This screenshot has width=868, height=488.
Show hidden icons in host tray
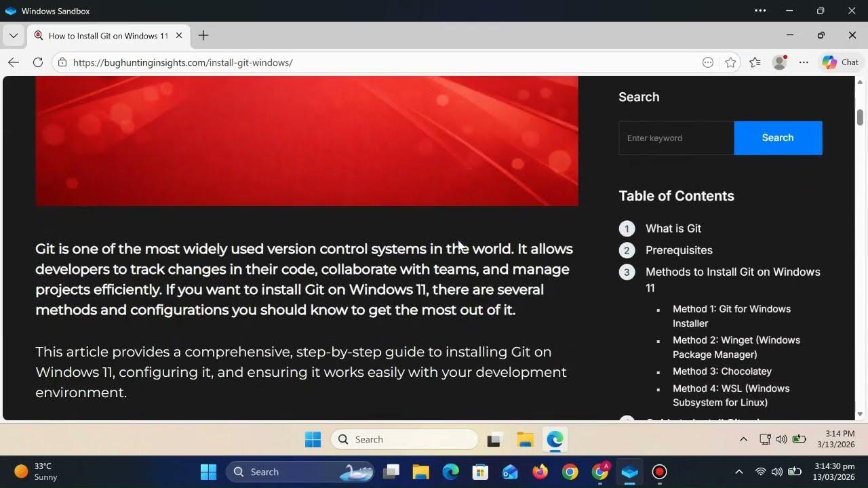point(739,472)
